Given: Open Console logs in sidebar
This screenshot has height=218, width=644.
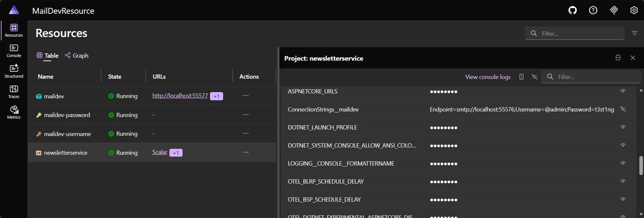Looking at the screenshot, I should tap(14, 51).
